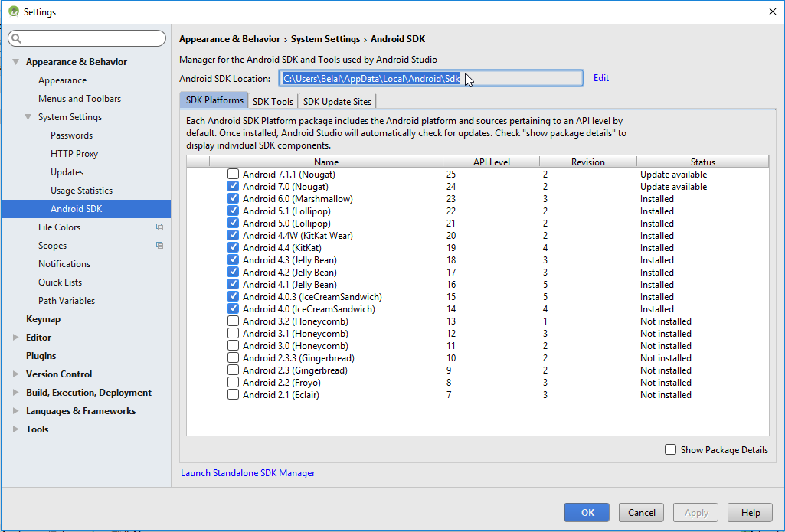Expand the Languages & Frameworks arrow
Screen dimensions: 785x532
pos(16,411)
